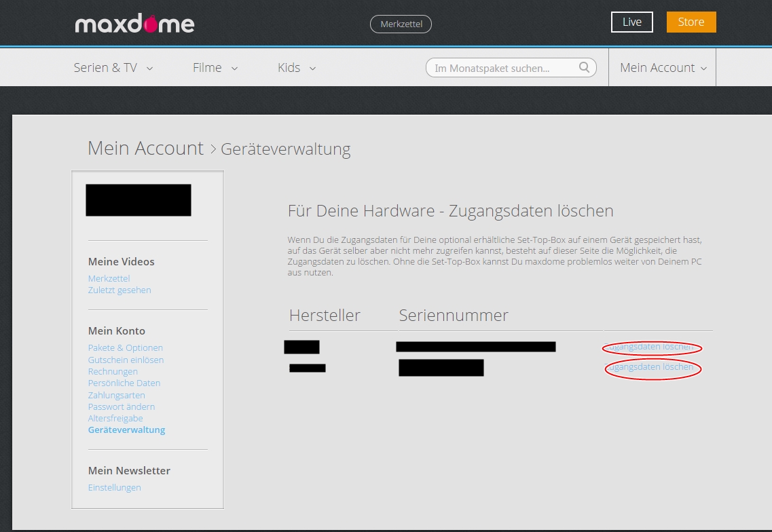
Task: Expand the Serien & TV menu
Action: pyautogui.click(x=113, y=67)
